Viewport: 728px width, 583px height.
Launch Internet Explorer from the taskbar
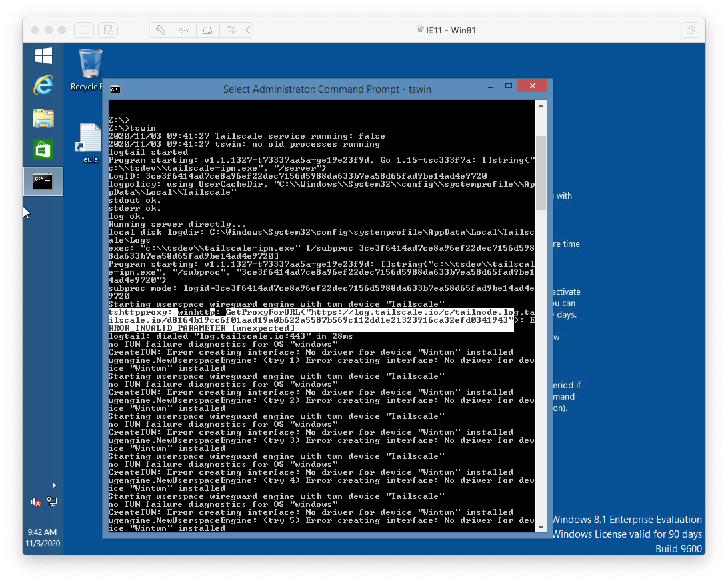click(43, 85)
